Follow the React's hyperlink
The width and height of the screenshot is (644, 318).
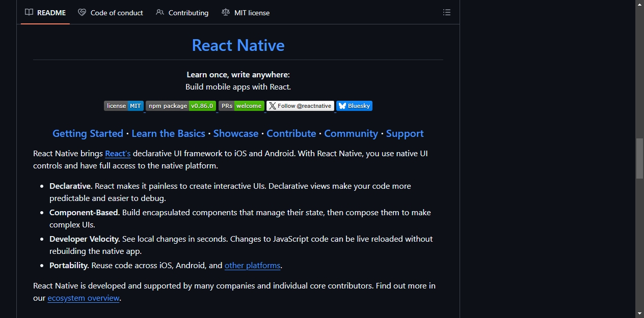pyautogui.click(x=118, y=153)
